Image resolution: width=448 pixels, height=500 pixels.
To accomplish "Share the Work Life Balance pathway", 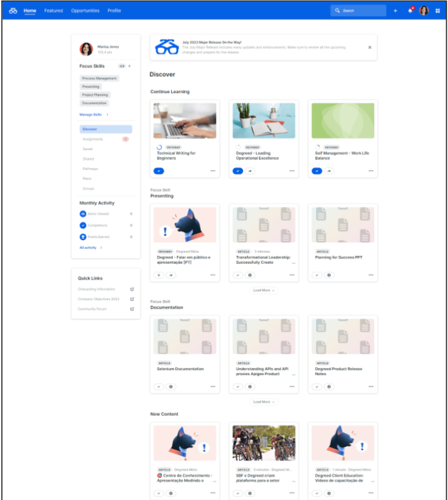I will (329, 171).
